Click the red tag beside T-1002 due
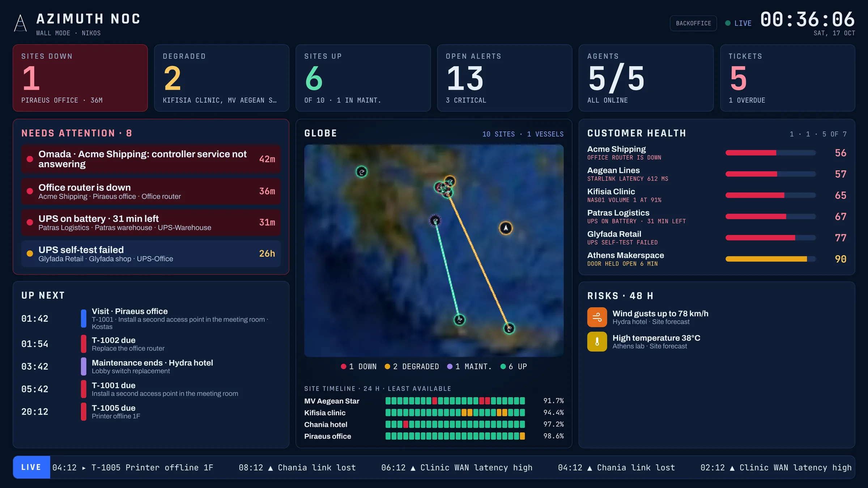868x488 pixels. coord(84,344)
